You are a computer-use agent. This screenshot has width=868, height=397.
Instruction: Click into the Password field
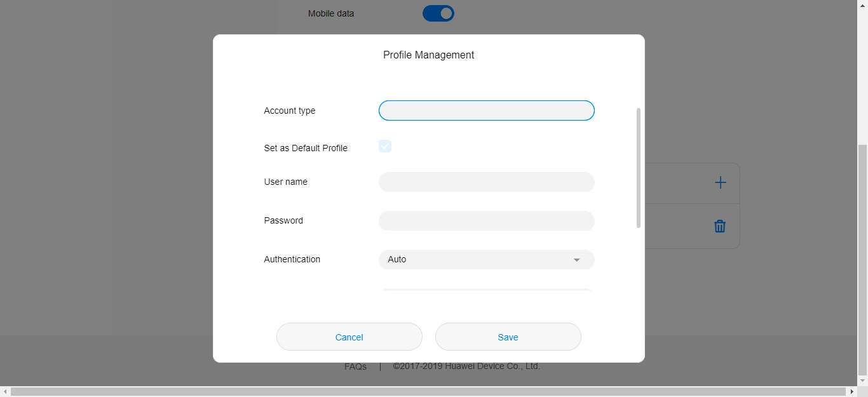486,221
